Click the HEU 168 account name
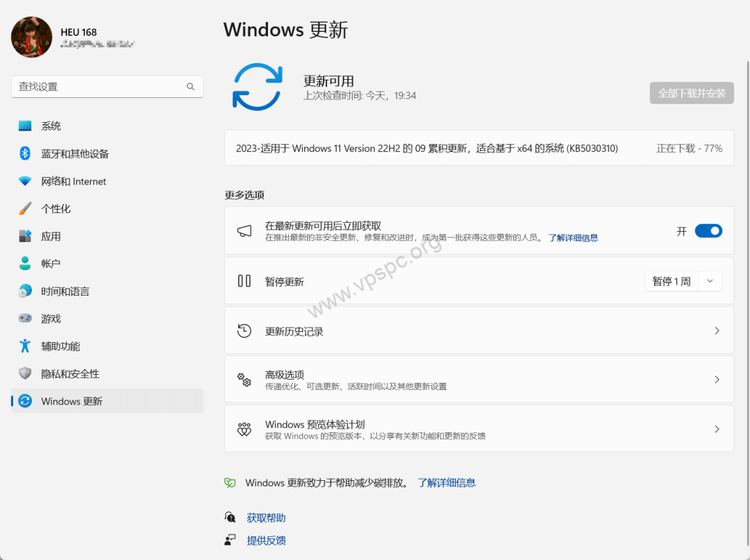Screen dimensions: 750x560 (x=78, y=32)
